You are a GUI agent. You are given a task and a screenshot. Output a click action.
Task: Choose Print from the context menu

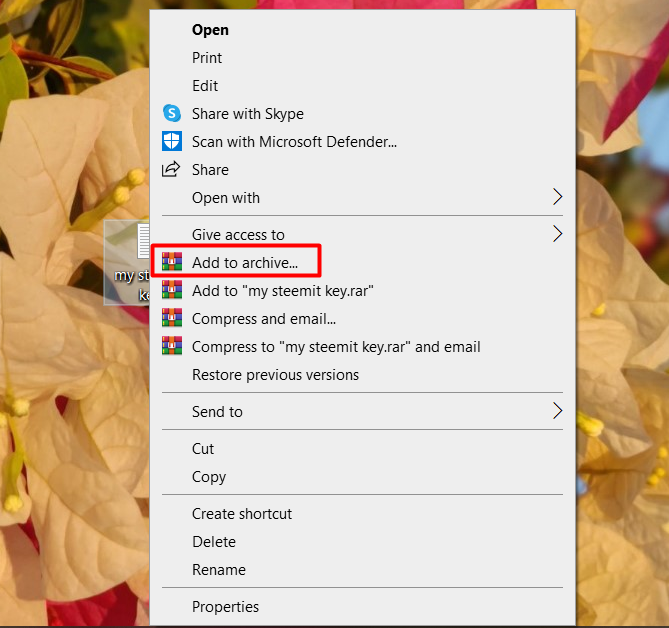362,58
